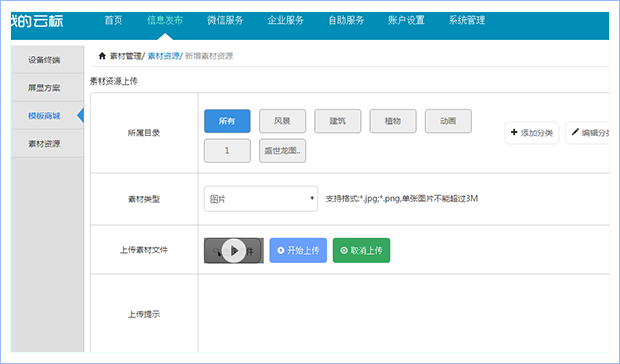Select 屏显方案 in sidebar
The height and width of the screenshot is (364, 620).
coord(47,88)
